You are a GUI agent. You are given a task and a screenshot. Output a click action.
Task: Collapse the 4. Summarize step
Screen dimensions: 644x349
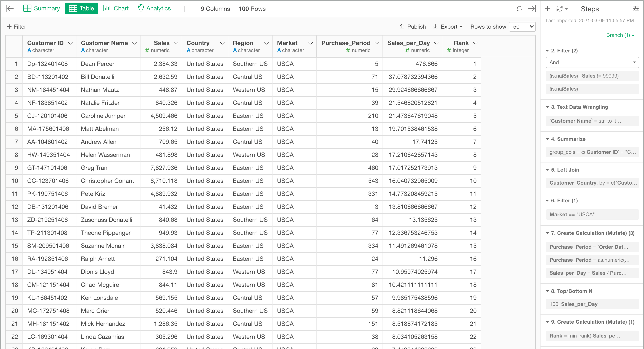coord(547,139)
